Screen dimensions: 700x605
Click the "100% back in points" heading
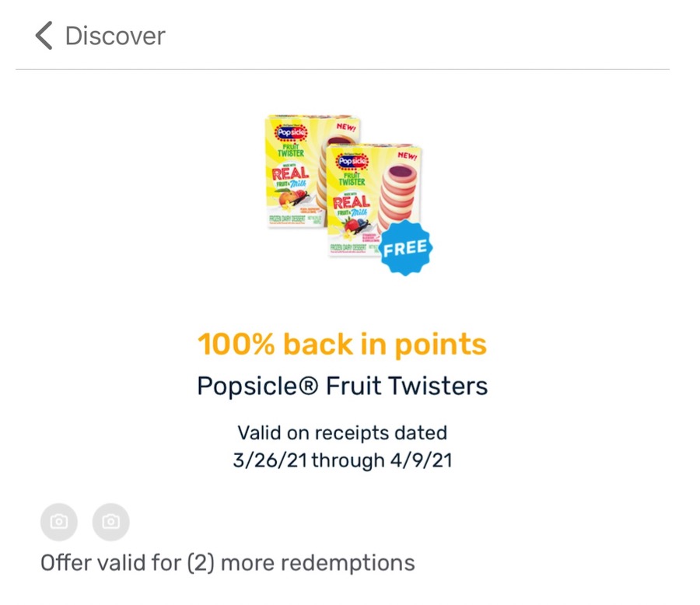342,344
